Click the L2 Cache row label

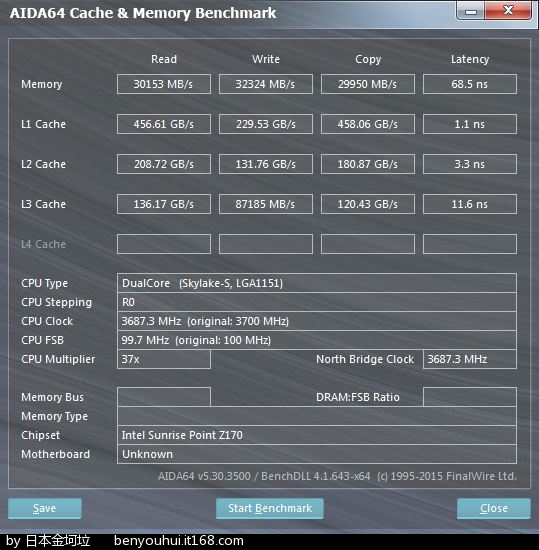point(43,164)
